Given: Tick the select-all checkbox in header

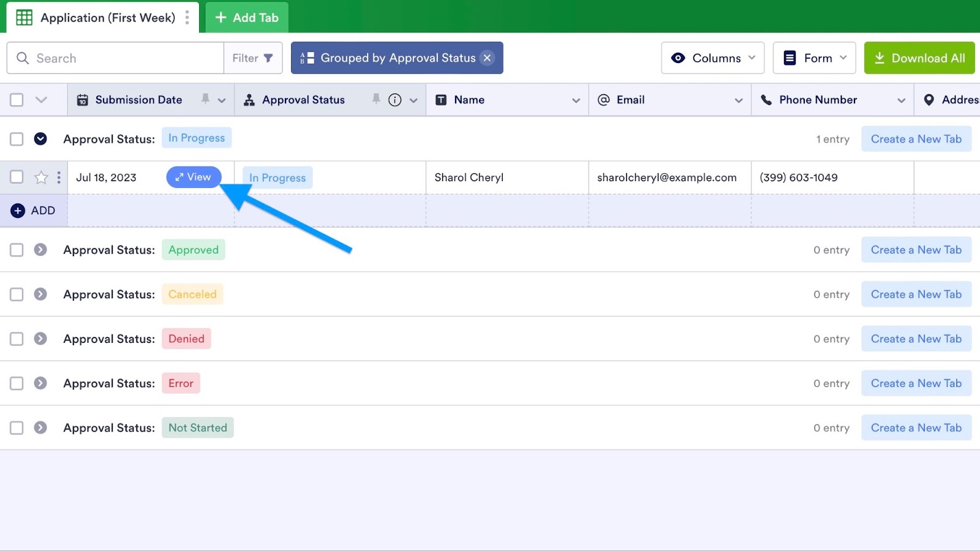Looking at the screenshot, I should tap(17, 100).
